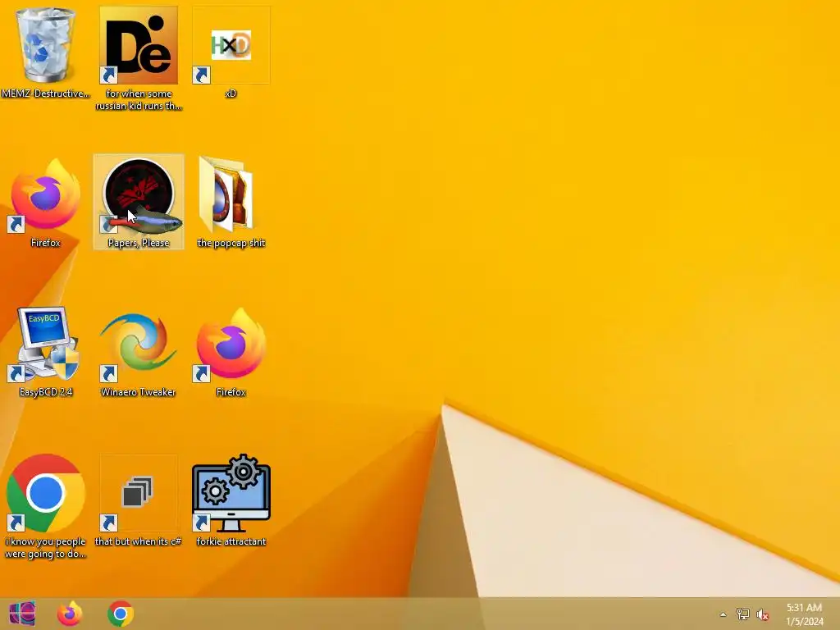
Task: Select the 'De' shortcut icon
Action: pos(139,45)
